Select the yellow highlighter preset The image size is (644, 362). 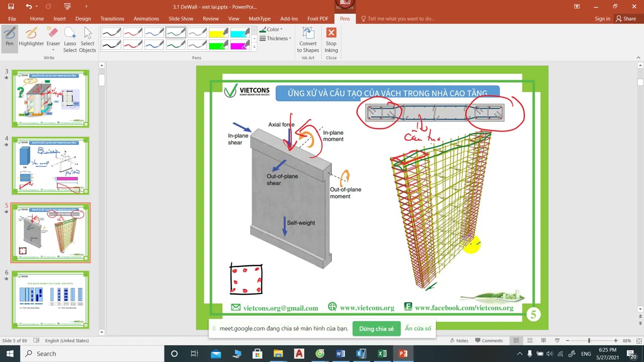click(x=219, y=33)
